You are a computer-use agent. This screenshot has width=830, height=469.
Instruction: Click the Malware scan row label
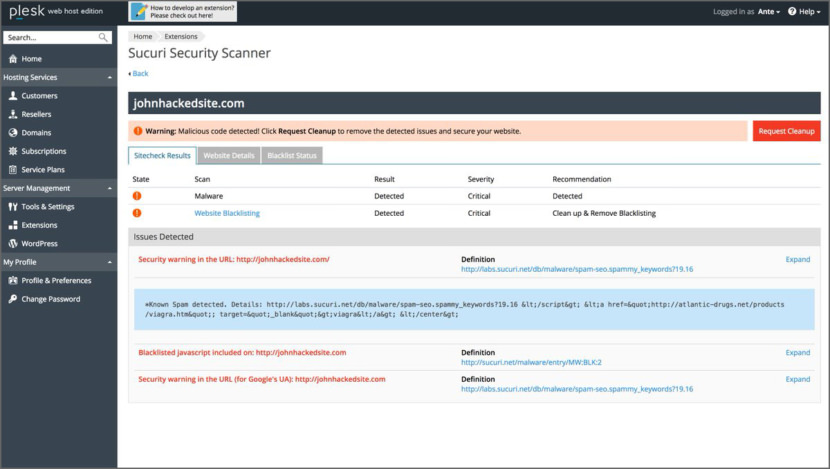209,196
